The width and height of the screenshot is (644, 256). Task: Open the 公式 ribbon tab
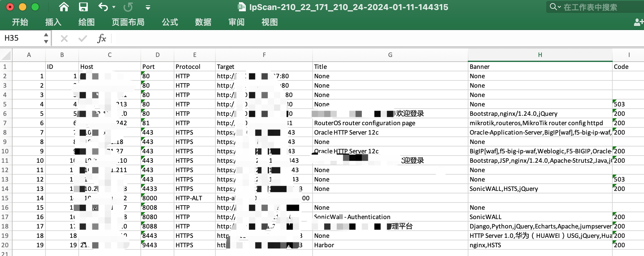point(170,22)
